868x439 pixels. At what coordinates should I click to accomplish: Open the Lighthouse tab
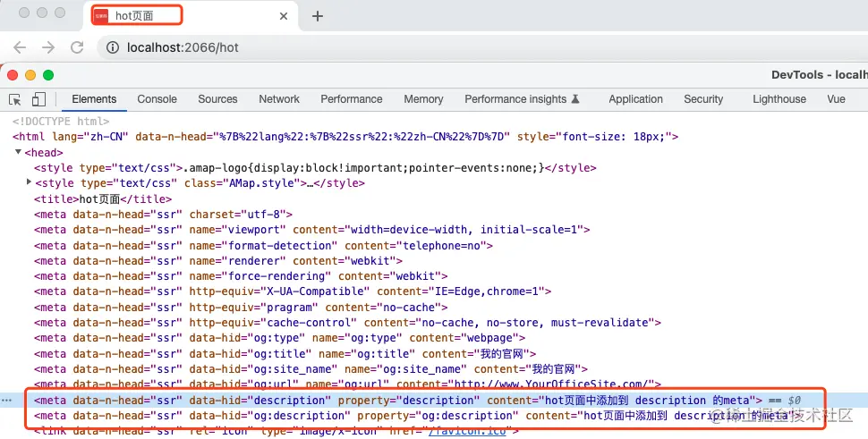click(x=779, y=99)
